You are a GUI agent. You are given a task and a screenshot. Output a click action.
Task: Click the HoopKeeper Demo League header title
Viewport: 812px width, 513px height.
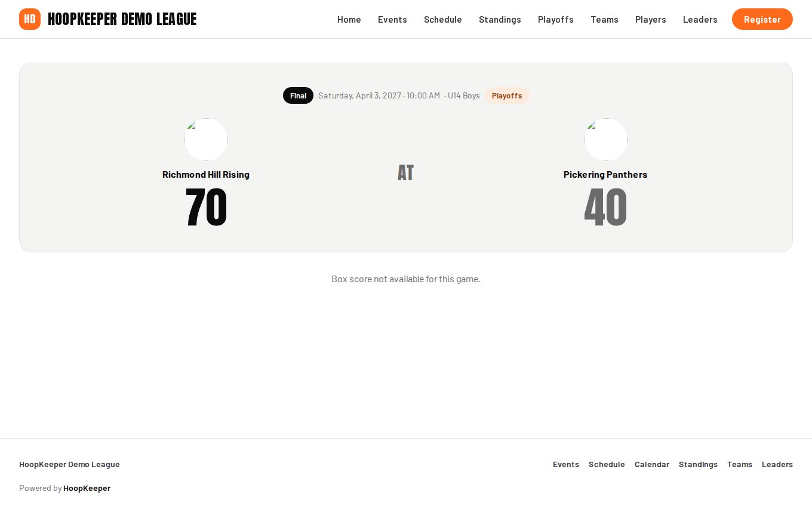(x=122, y=19)
